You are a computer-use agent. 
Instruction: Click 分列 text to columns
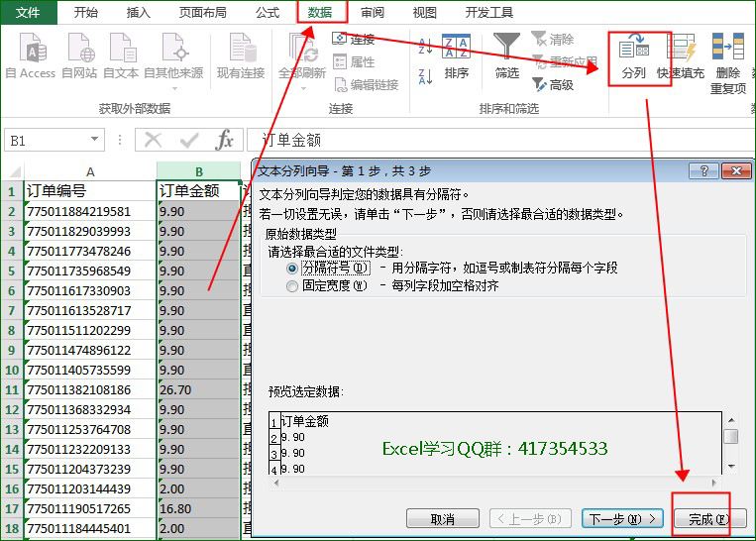pos(633,56)
